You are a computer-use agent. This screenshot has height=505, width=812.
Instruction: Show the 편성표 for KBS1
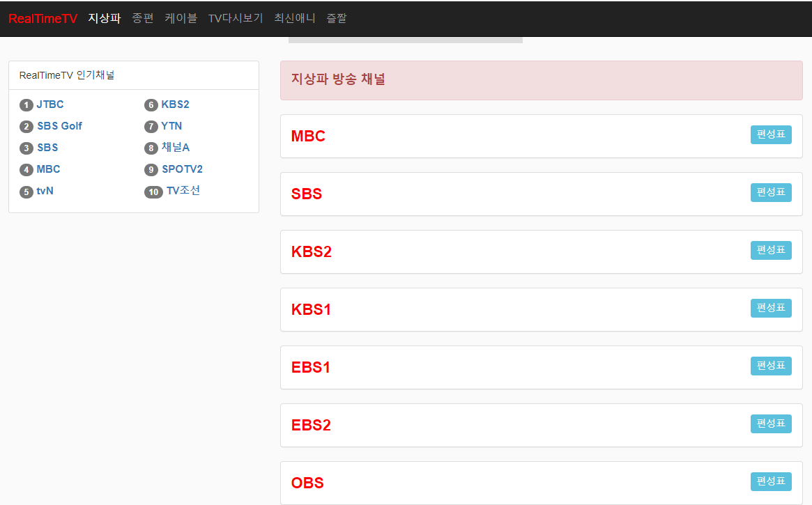point(771,308)
